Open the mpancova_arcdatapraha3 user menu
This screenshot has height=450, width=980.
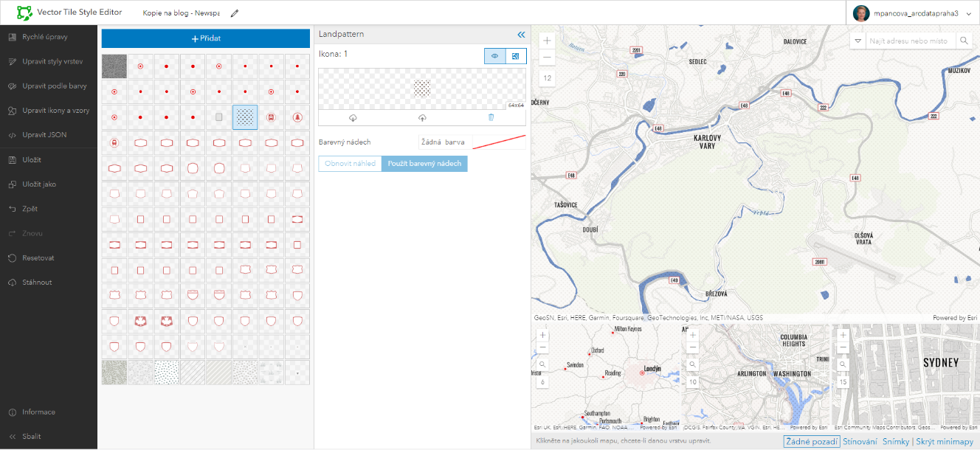(x=912, y=13)
